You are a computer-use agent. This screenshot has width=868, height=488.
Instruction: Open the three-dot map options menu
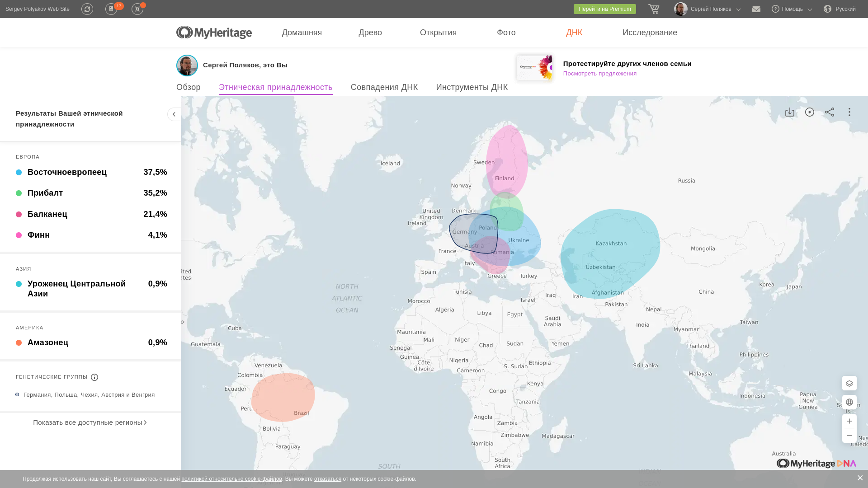point(849,112)
